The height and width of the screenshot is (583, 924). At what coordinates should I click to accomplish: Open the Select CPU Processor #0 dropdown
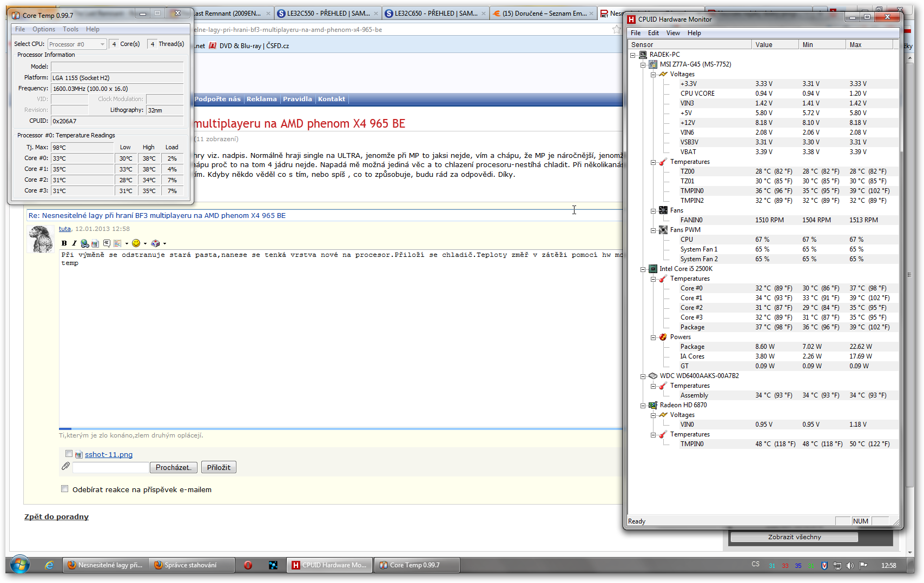77,44
